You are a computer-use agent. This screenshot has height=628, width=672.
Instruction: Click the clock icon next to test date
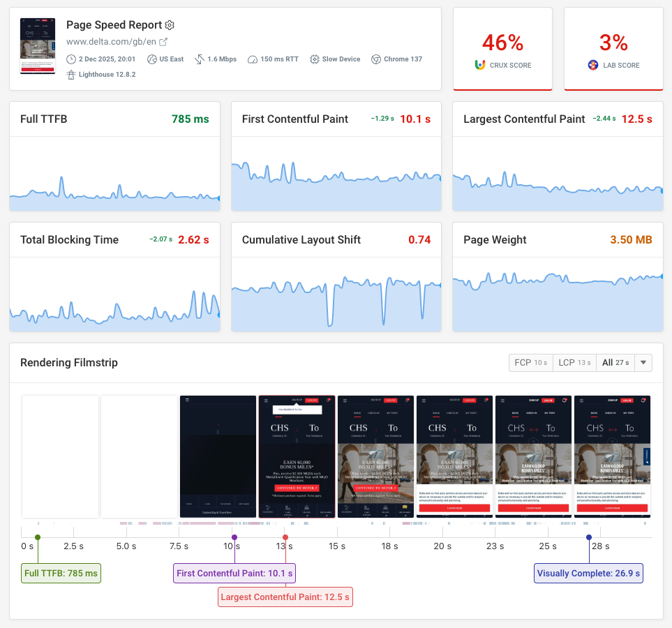pos(70,59)
